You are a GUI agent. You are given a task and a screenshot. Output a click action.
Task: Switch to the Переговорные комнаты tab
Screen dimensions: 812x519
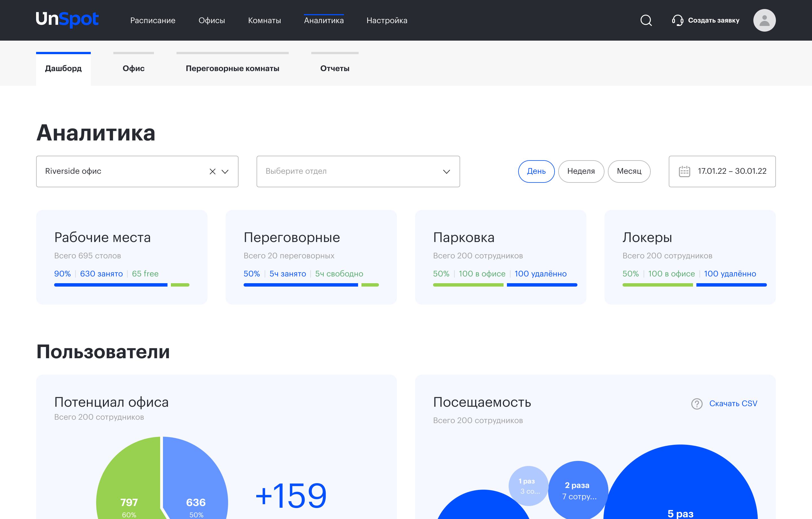[x=232, y=69]
